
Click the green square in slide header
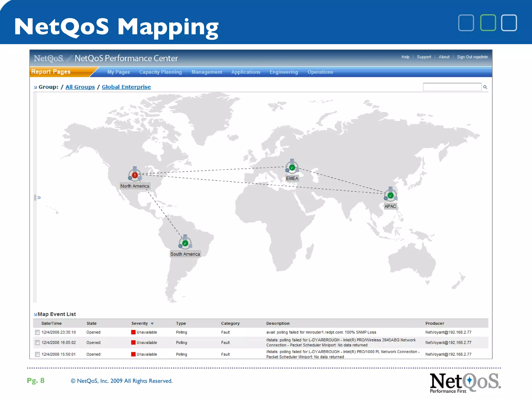pyautogui.click(x=488, y=23)
